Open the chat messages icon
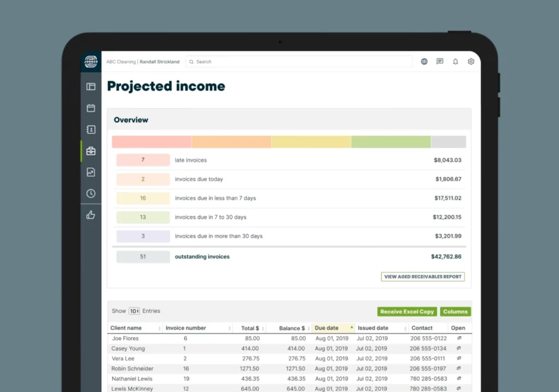 click(440, 61)
